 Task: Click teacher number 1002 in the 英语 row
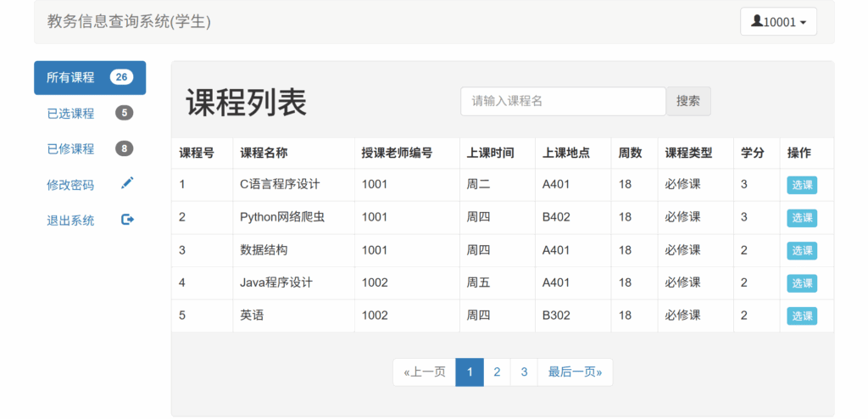coord(375,316)
